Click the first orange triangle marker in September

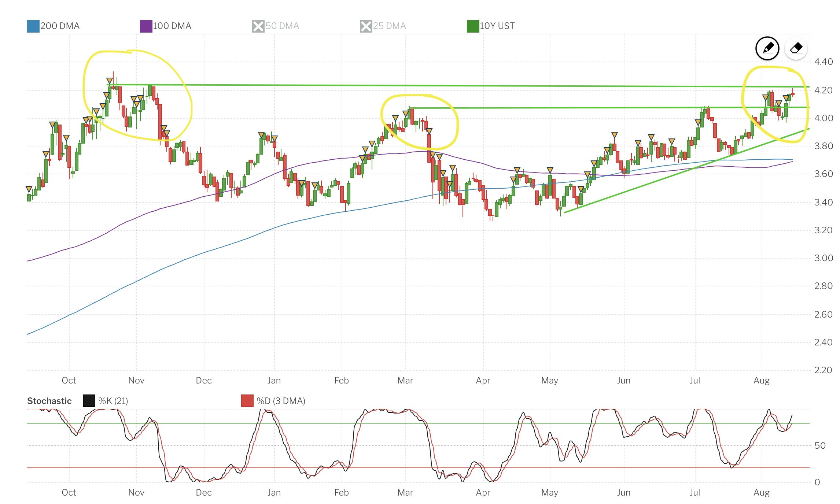(29, 189)
